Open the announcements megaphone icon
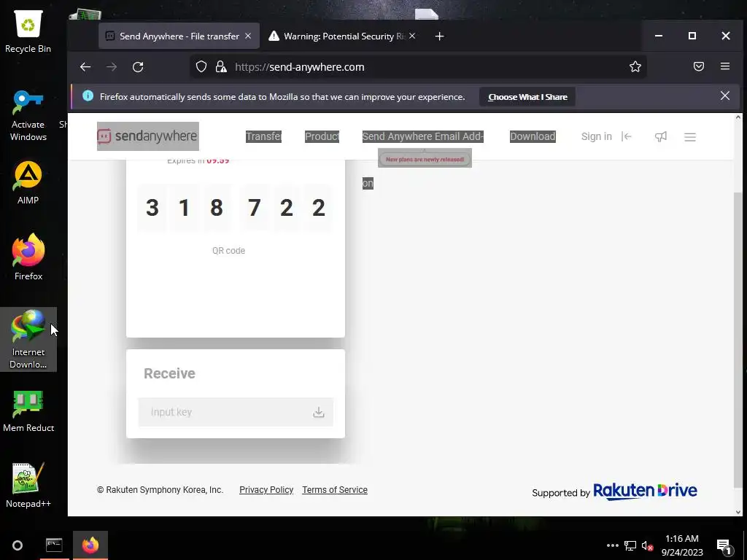747x560 pixels. [x=661, y=136]
